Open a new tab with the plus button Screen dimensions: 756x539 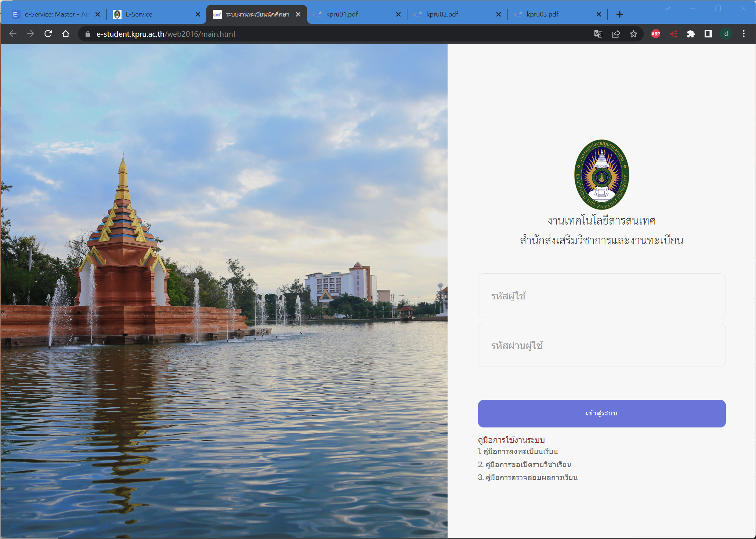619,14
